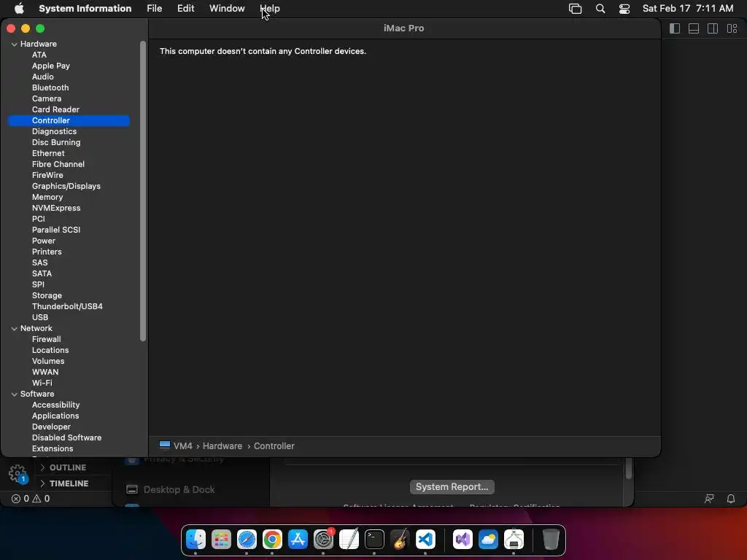Click the System Report button
The image size is (747, 560).
[x=452, y=486]
